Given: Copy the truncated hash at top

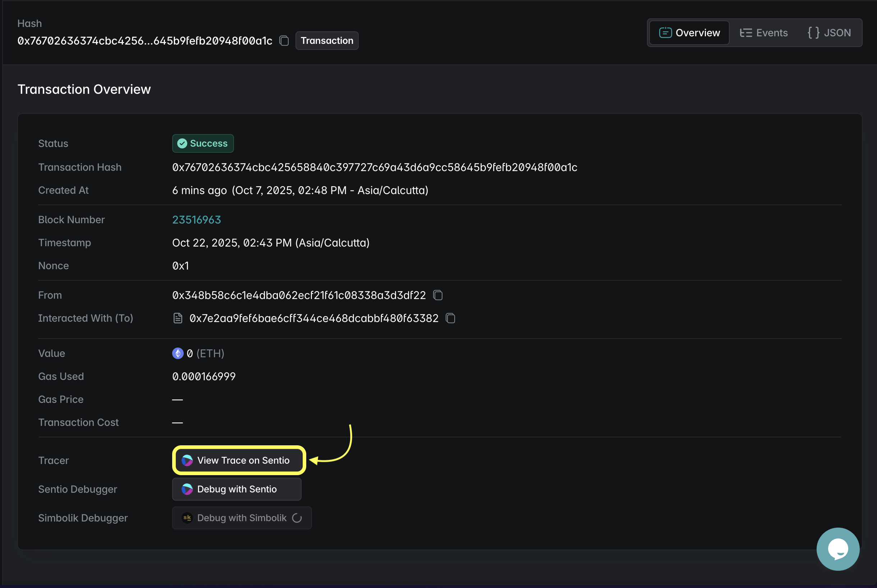Looking at the screenshot, I should click(284, 41).
